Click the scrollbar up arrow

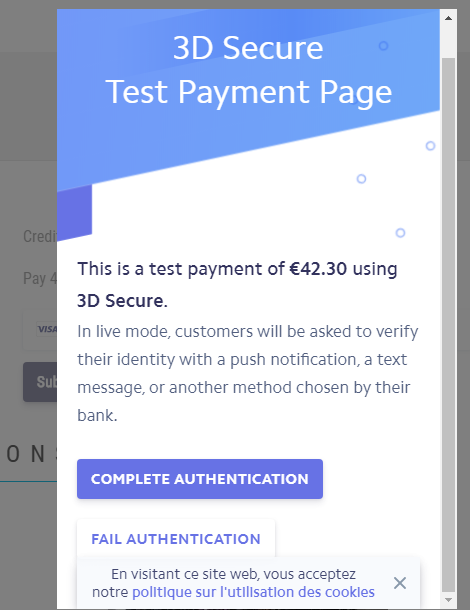[x=448, y=18]
